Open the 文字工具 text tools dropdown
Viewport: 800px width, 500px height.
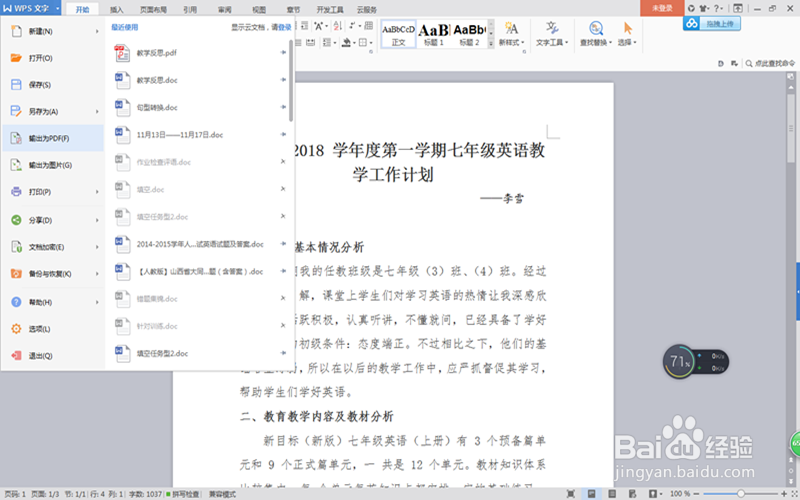[x=552, y=34]
